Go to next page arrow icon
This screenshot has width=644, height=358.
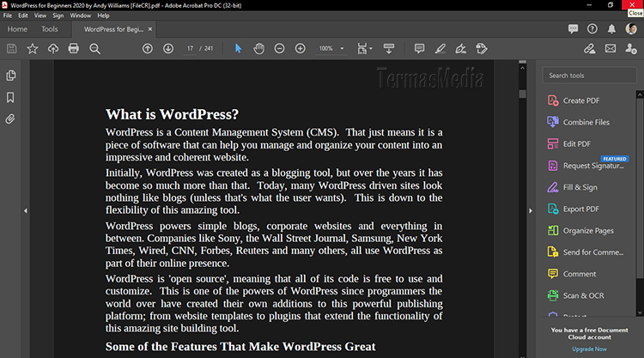(x=168, y=48)
